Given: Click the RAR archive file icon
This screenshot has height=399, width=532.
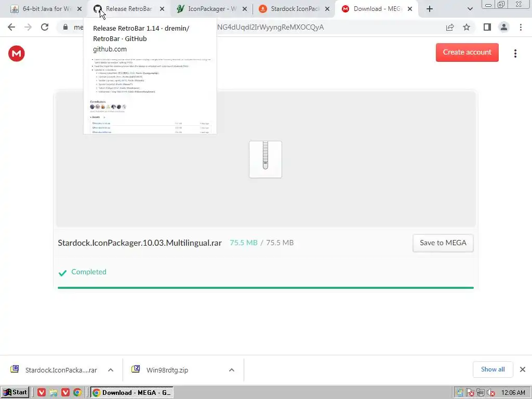Looking at the screenshot, I should coord(265,159).
